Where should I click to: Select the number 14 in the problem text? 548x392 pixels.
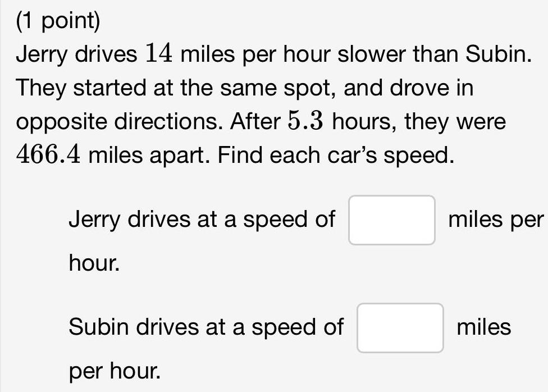[158, 54]
